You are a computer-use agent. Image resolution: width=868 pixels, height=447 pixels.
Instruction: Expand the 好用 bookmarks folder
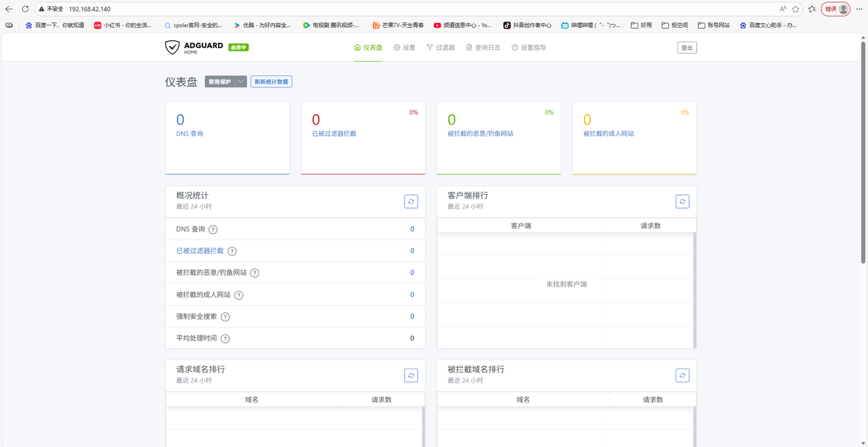[x=641, y=25]
